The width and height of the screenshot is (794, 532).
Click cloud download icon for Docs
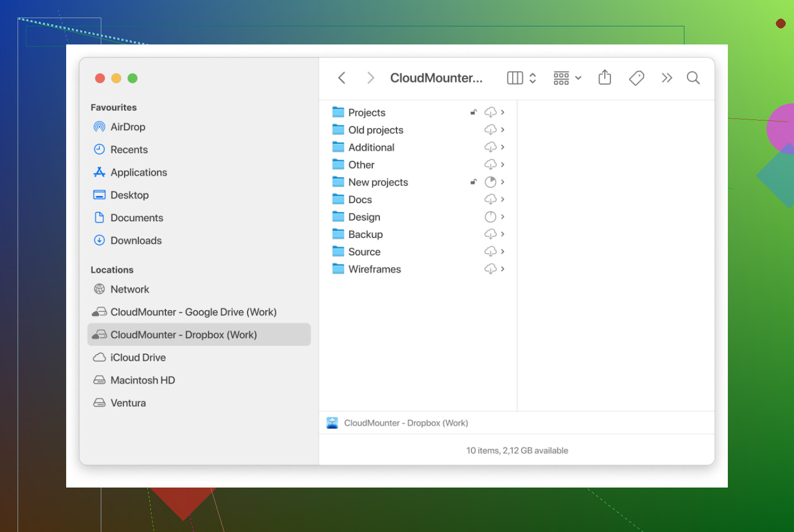coord(491,200)
